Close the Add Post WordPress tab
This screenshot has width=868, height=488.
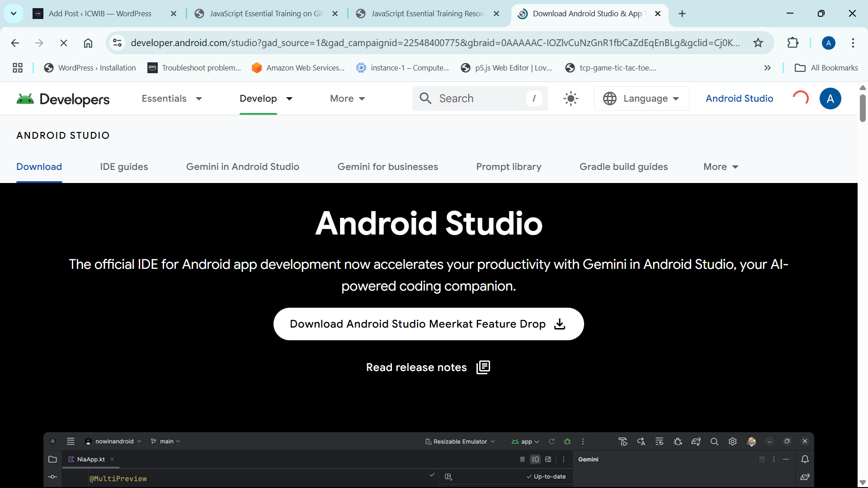click(x=174, y=14)
